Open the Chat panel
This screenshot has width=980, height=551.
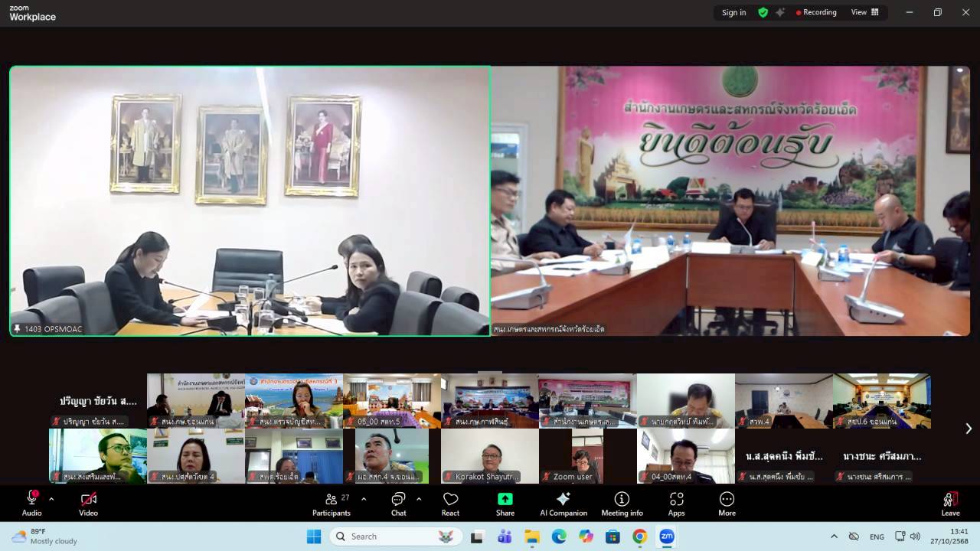(x=398, y=503)
